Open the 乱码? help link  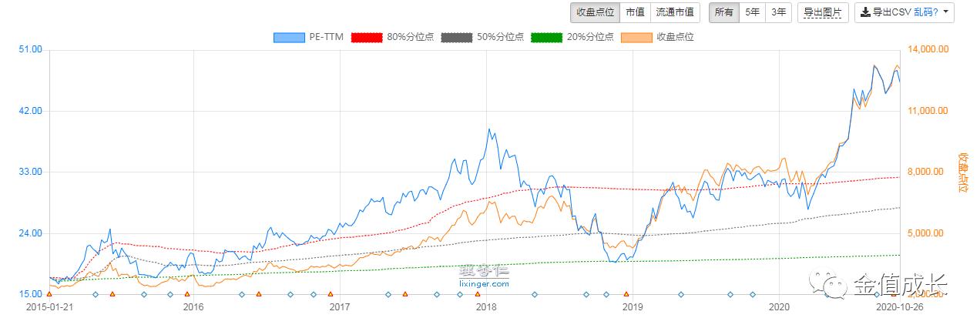[925, 12]
